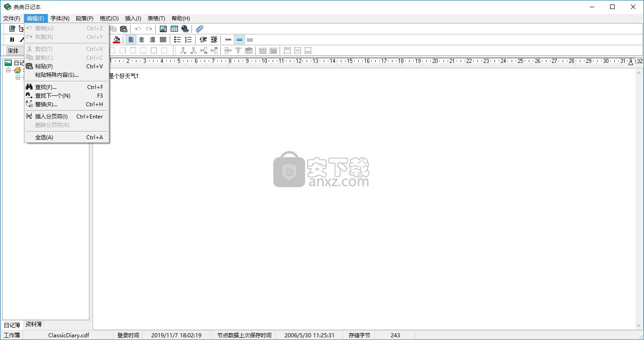Image resolution: width=644 pixels, height=340 pixels.
Task: Choose 替换(R)... menu entry
Action: [66, 104]
